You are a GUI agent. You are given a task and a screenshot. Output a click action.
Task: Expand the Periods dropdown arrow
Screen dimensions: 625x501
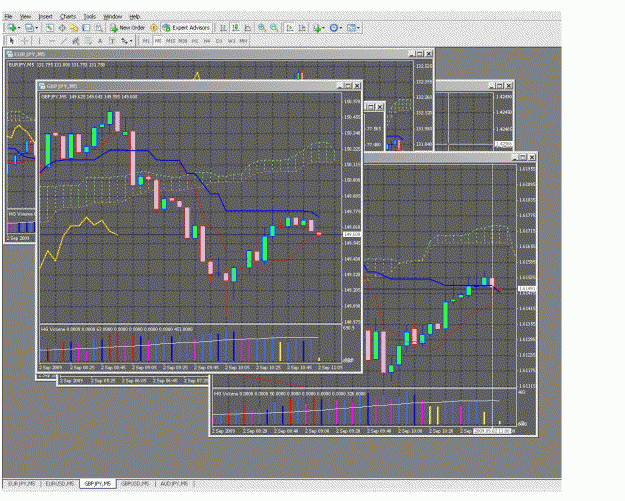coord(340,28)
